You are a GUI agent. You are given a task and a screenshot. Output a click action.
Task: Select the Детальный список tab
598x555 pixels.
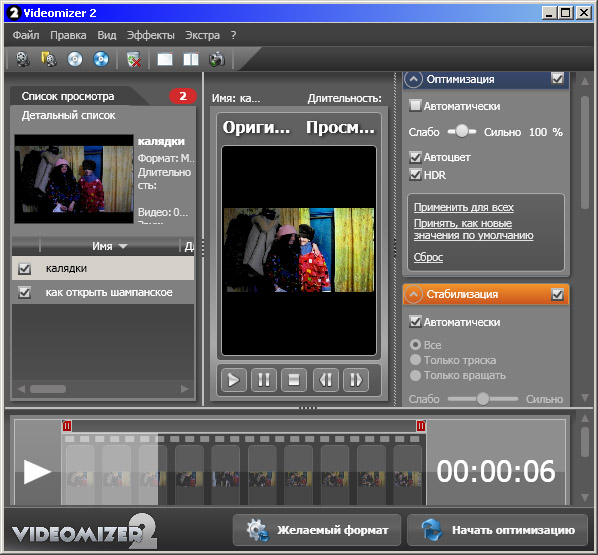[68, 115]
